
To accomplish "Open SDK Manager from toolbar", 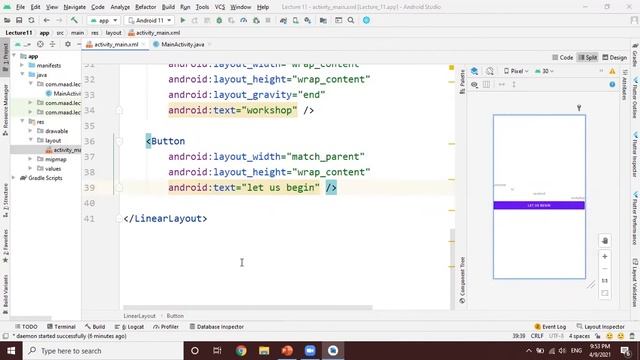I will [x=308, y=20].
